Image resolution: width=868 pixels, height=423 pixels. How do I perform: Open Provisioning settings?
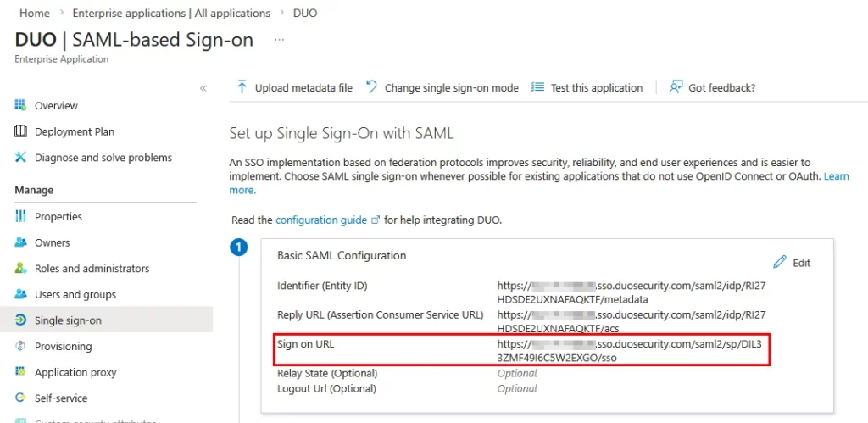[63, 346]
